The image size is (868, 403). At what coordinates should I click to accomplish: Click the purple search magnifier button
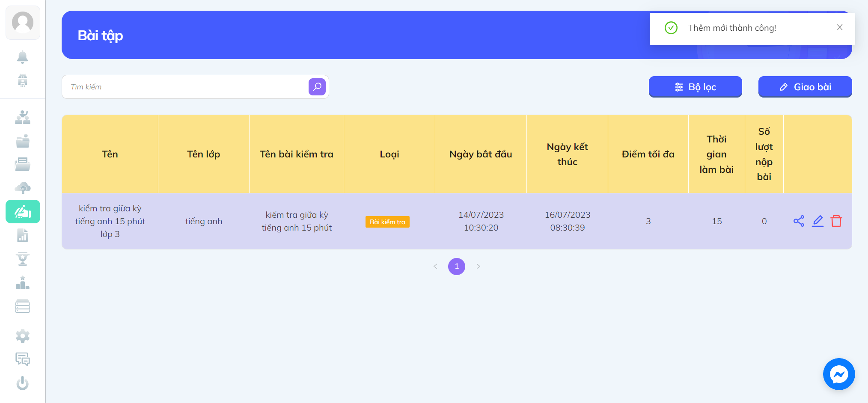(317, 87)
